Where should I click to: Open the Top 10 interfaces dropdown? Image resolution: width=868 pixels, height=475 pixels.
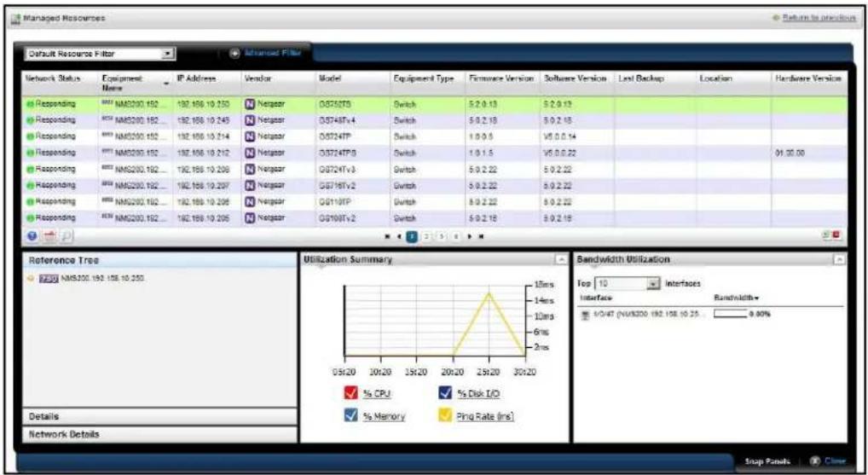pos(656,283)
